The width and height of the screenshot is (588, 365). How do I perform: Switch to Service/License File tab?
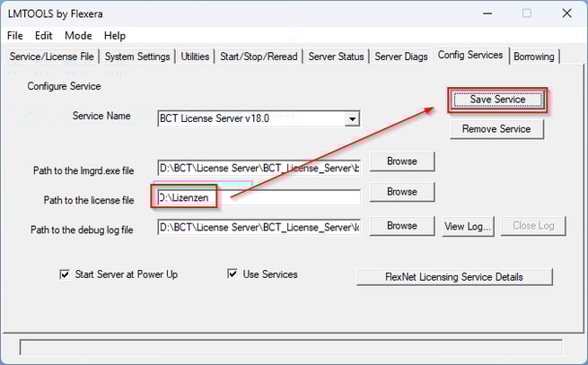coord(52,56)
